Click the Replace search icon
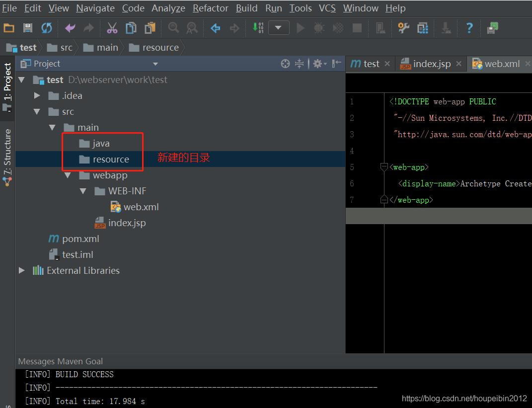This screenshot has height=408, width=532. pos(192,28)
